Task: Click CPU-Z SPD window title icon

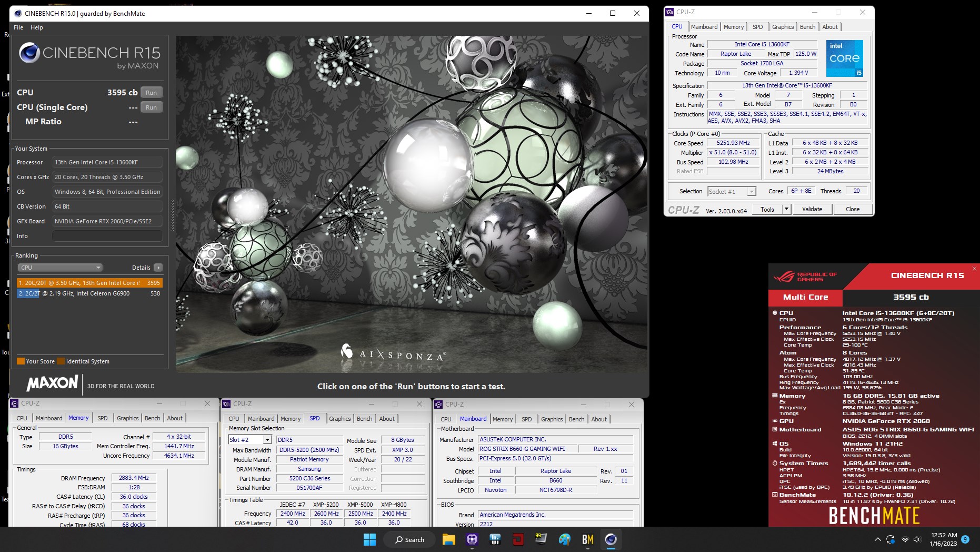Action: [x=226, y=404]
